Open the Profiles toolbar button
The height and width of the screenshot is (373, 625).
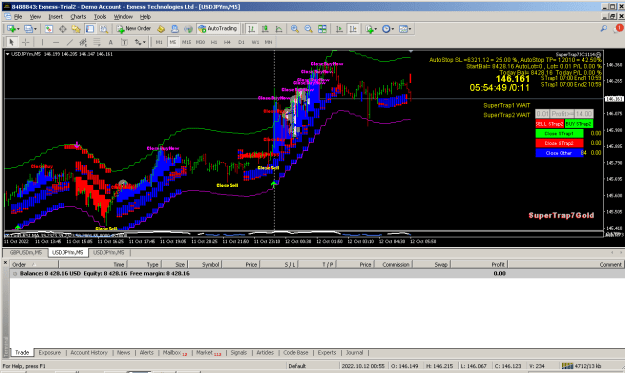(x=28, y=29)
